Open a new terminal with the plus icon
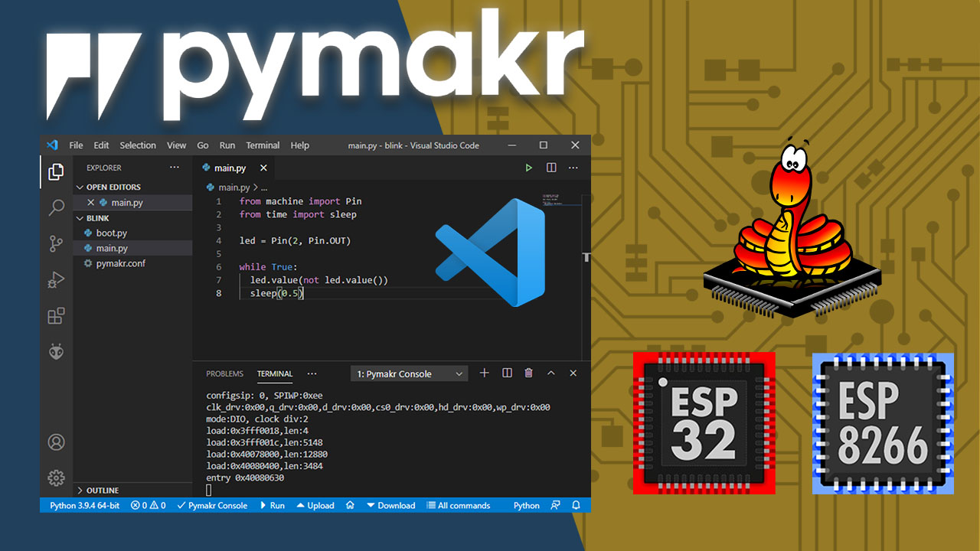This screenshot has width=980, height=551. (484, 373)
